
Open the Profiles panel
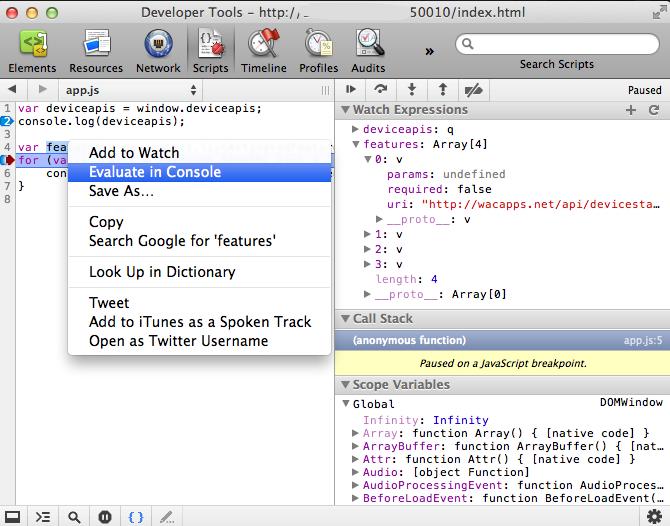(x=318, y=51)
